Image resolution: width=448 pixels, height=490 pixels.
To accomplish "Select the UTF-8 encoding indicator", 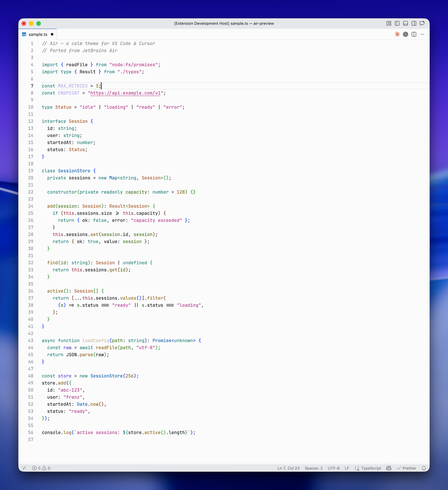I will point(334,468).
